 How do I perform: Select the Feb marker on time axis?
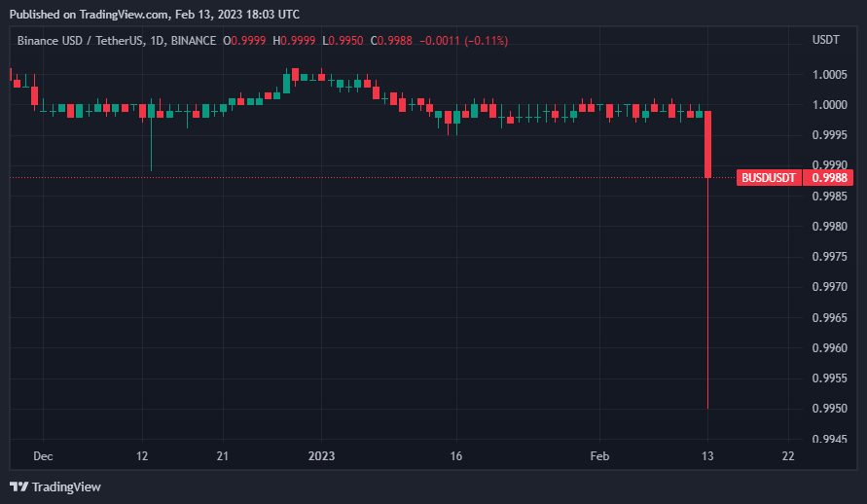tap(599, 456)
